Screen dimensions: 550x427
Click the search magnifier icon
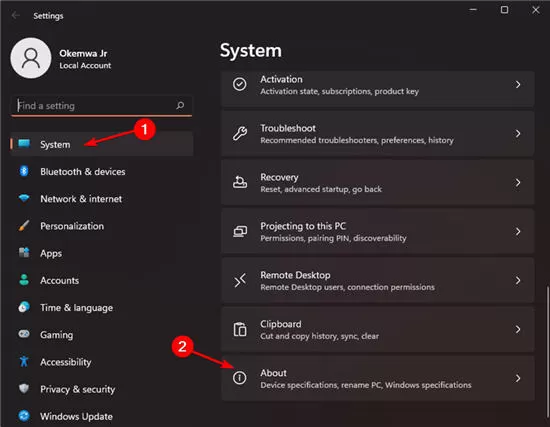(x=180, y=105)
